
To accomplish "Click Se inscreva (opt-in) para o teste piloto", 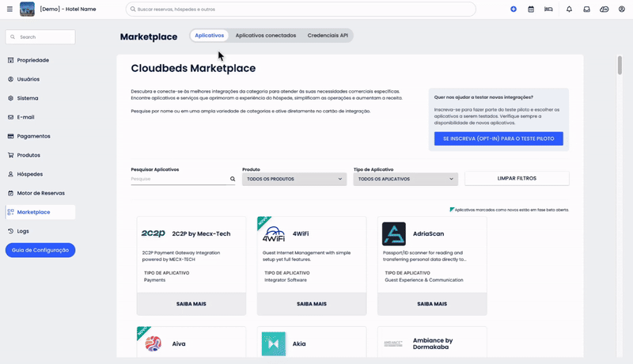I will tap(498, 138).
